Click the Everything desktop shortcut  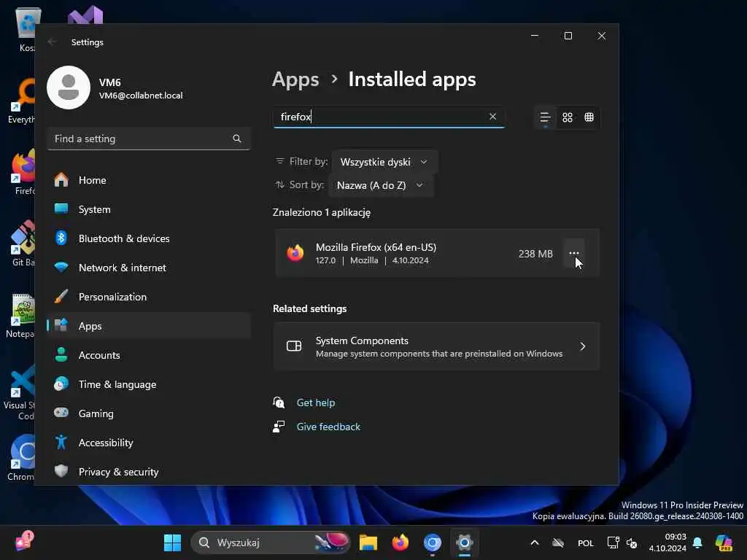(x=21, y=101)
